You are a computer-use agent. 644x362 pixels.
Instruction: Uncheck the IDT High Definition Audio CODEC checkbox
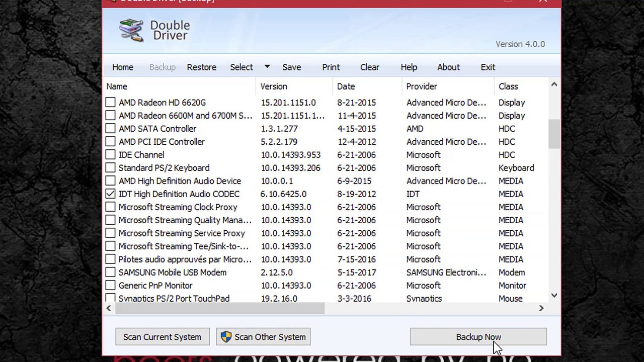point(110,194)
